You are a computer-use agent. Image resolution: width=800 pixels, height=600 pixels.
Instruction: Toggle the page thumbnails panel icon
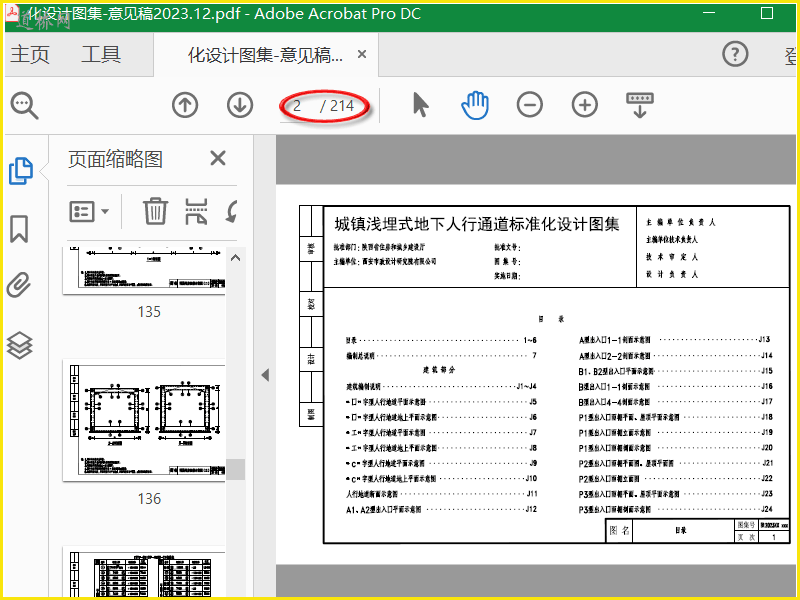(x=21, y=171)
